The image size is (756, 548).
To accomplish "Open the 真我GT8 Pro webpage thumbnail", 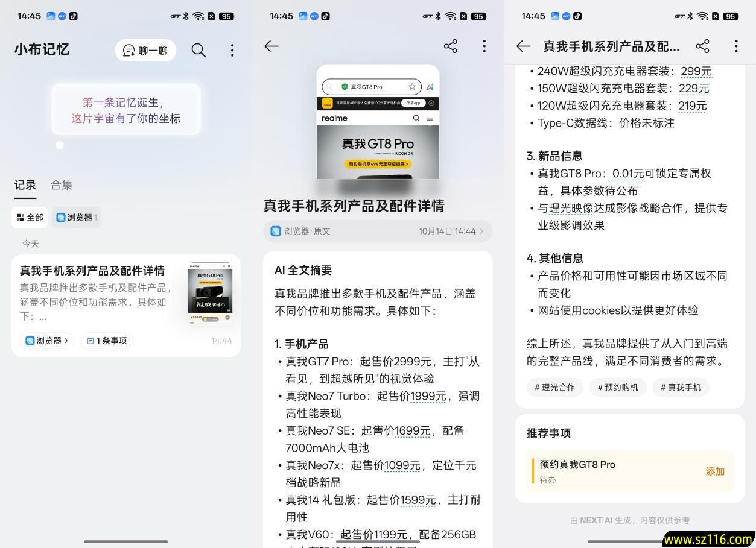I will click(x=378, y=122).
